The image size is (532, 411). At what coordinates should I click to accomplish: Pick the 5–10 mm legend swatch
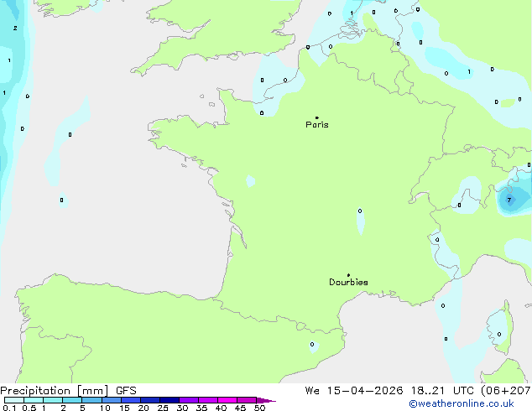point(91,400)
